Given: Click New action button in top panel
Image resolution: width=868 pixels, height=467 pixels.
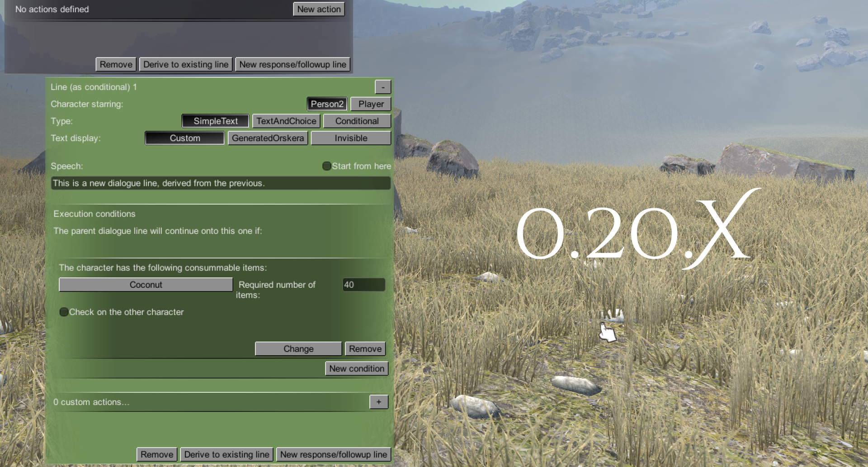Looking at the screenshot, I should pyautogui.click(x=319, y=9).
